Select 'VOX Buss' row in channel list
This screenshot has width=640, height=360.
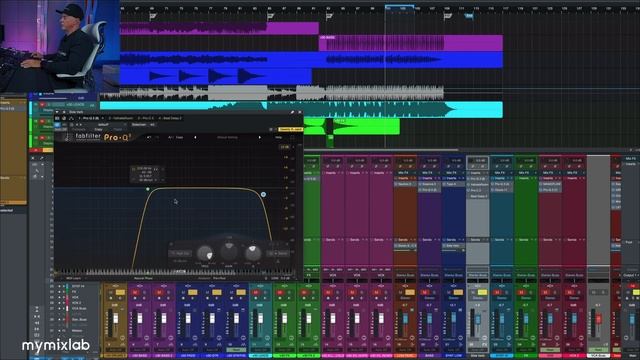tap(79, 309)
